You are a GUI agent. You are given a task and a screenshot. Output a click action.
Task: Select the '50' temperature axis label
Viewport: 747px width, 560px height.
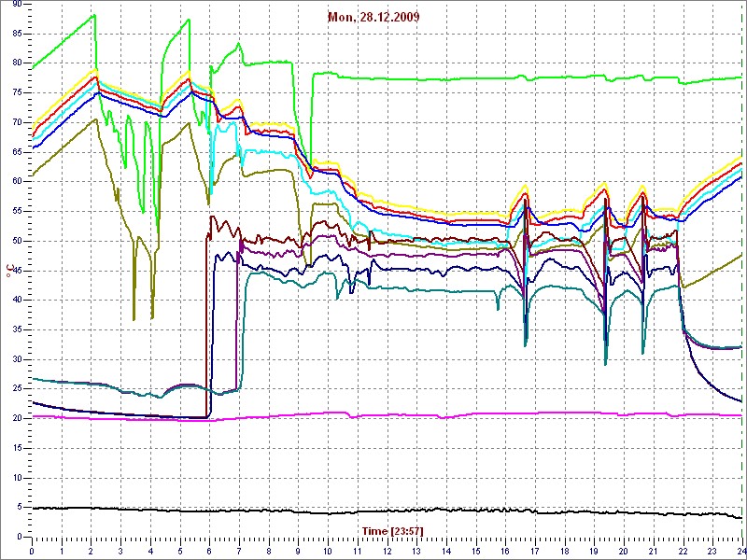(x=17, y=242)
